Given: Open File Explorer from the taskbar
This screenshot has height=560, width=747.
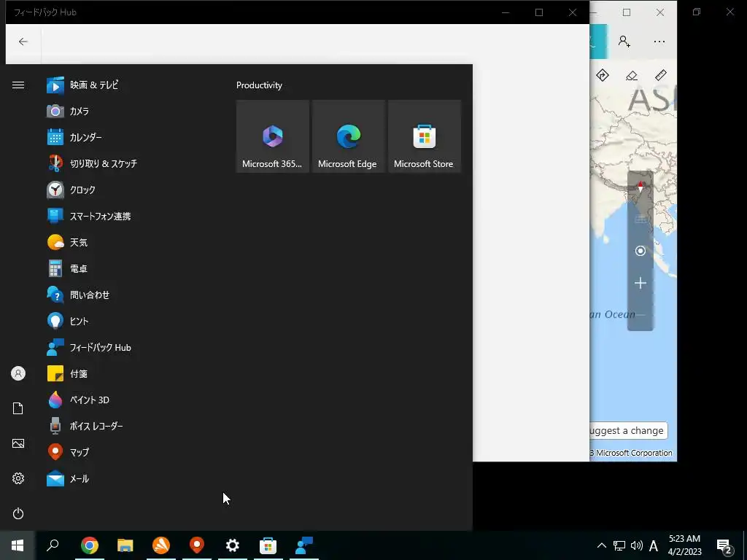Looking at the screenshot, I should click(125, 545).
